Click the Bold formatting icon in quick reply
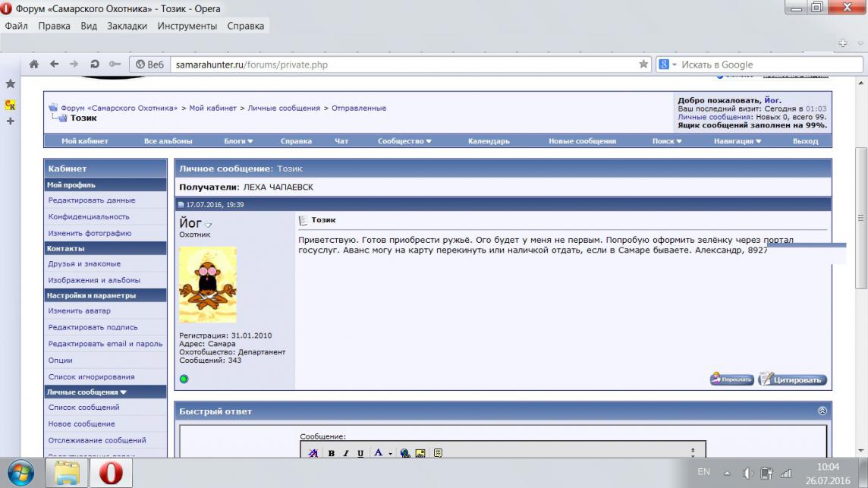Screen dimensions: 868x488 [332, 453]
